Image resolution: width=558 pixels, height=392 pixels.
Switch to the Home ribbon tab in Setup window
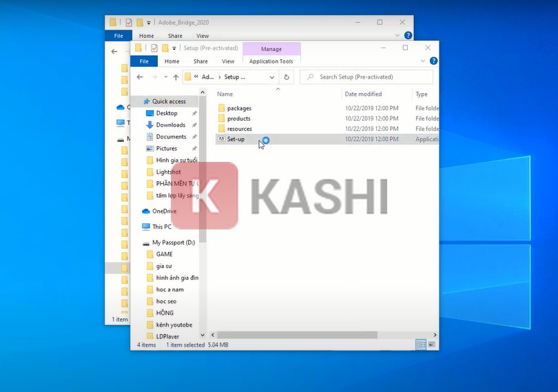coord(172,61)
